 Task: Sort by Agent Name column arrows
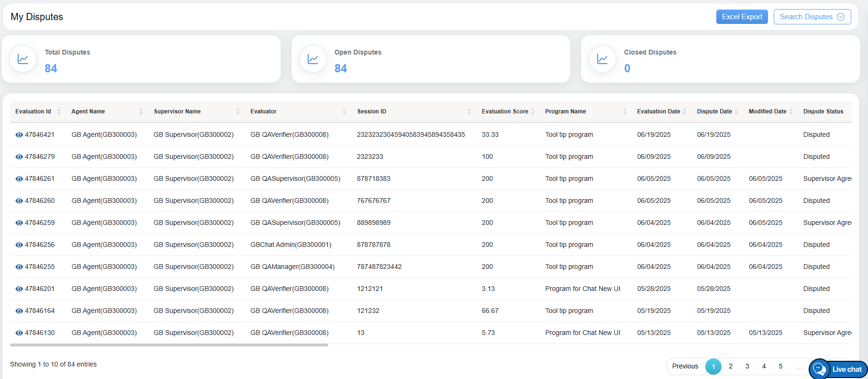[141, 111]
